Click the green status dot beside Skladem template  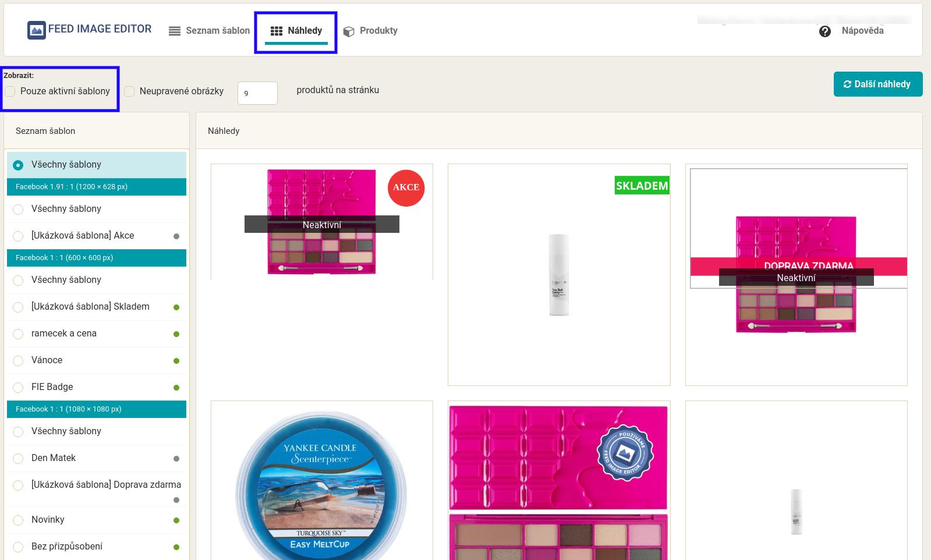tap(176, 307)
